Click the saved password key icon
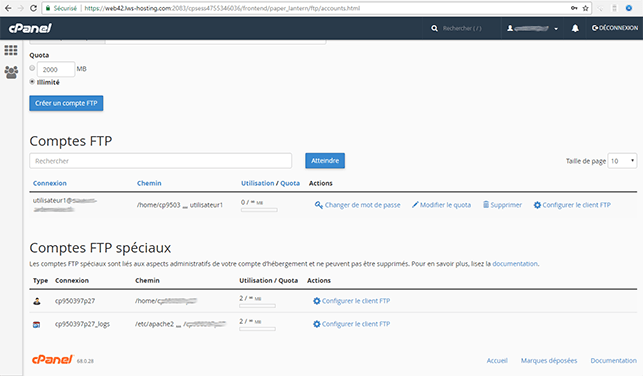The height and width of the screenshot is (376, 643). point(574,8)
